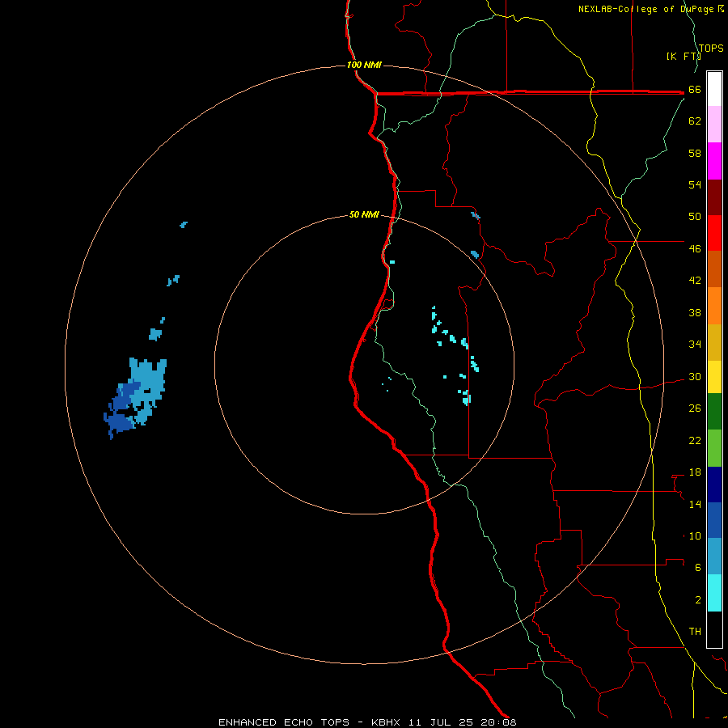
Task: Click the 'ENHANCED ECHO TOPS' product title
Action: [284, 722]
